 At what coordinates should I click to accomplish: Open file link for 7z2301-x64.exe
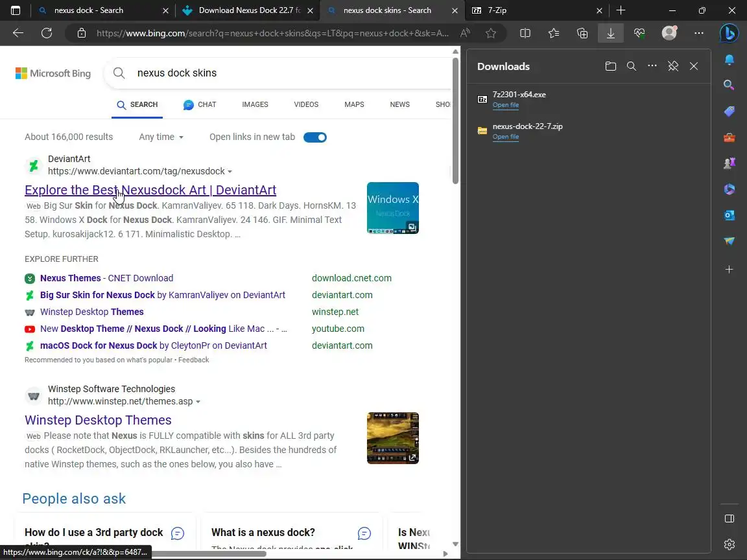pyautogui.click(x=506, y=105)
